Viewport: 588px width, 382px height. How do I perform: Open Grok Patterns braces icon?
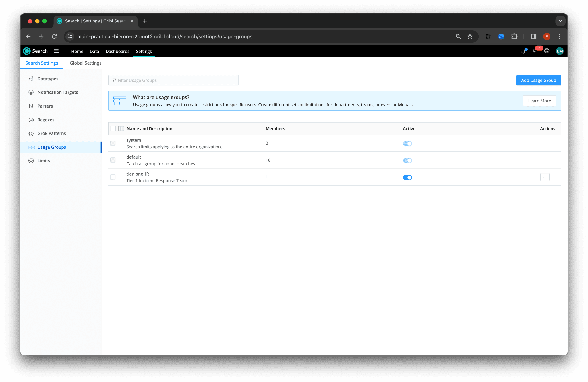tap(31, 133)
